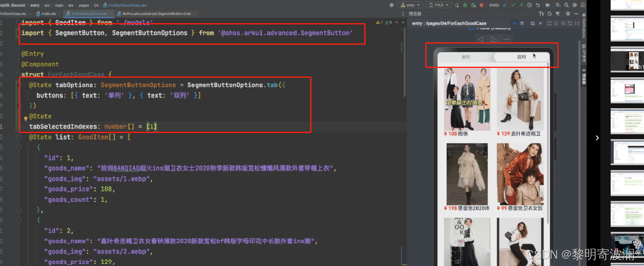
Task: Click the ¥99 思蜜怡卫衣女加 product image
Action: (x=520, y=174)
